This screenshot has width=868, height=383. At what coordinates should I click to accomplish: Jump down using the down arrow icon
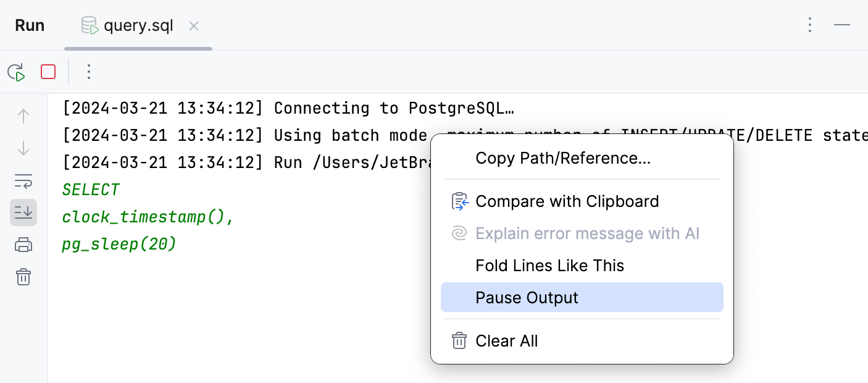[23, 148]
